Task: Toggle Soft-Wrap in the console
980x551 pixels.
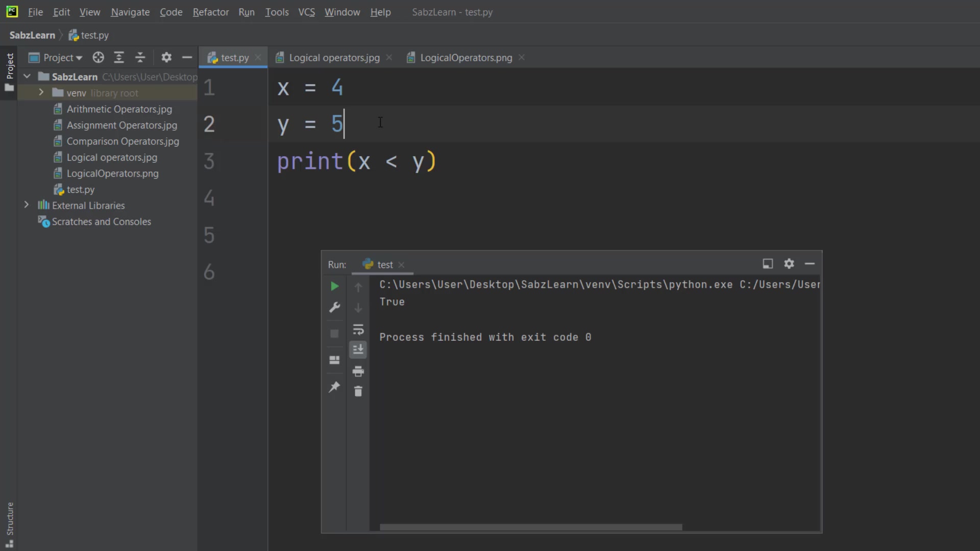Action: point(358,329)
